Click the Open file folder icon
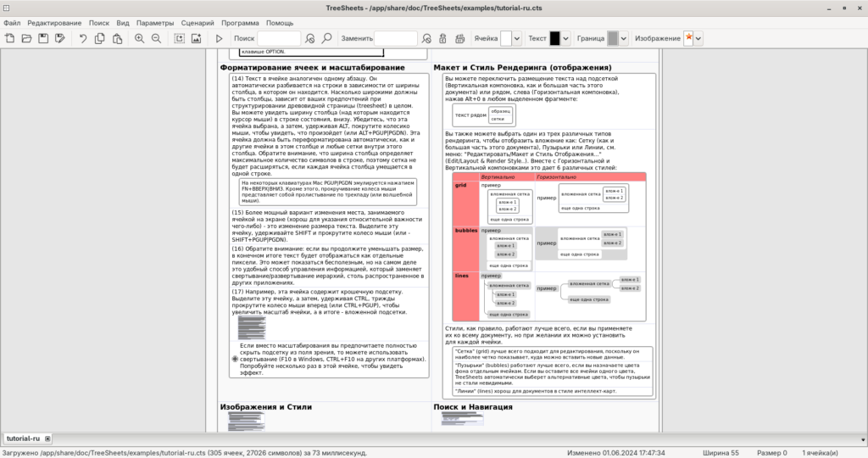 pos(26,38)
